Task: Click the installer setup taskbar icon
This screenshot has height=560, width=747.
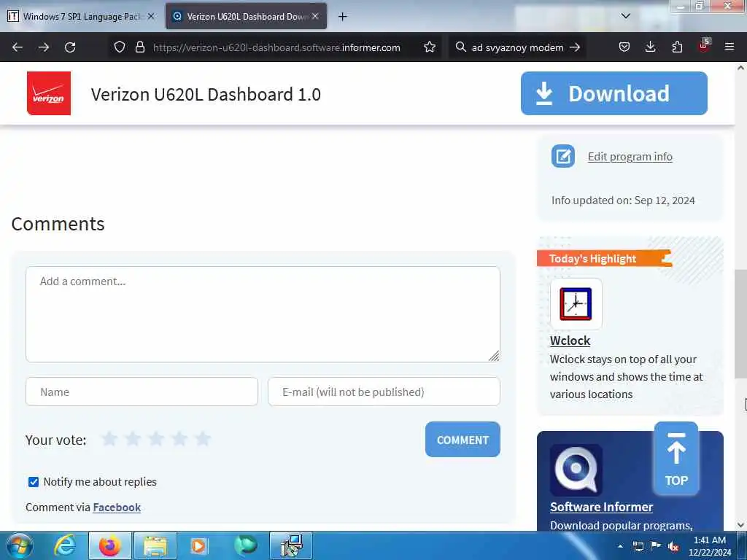Action: click(x=291, y=545)
